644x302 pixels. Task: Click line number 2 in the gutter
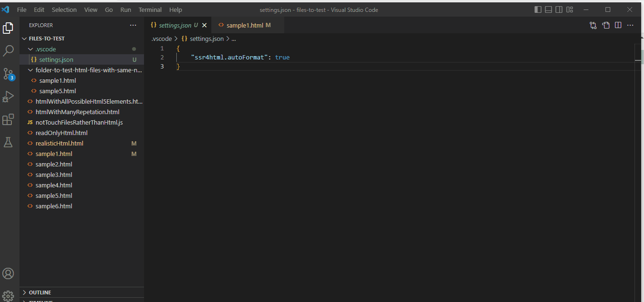coord(162,58)
